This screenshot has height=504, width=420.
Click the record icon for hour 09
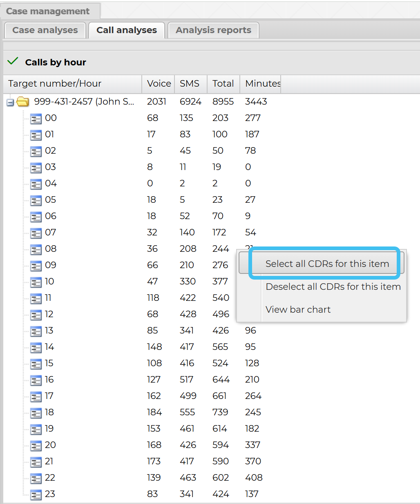[x=36, y=265]
